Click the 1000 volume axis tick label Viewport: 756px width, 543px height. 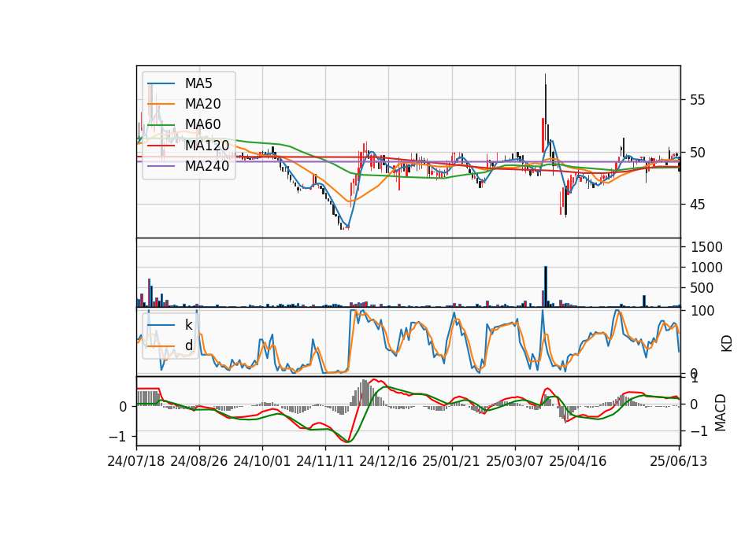point(707,268)
